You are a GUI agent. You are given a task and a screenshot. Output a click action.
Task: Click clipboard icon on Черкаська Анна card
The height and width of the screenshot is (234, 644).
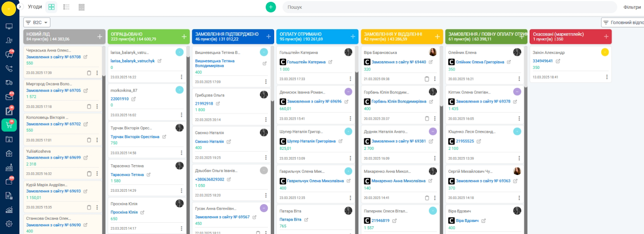click(89, 73)
